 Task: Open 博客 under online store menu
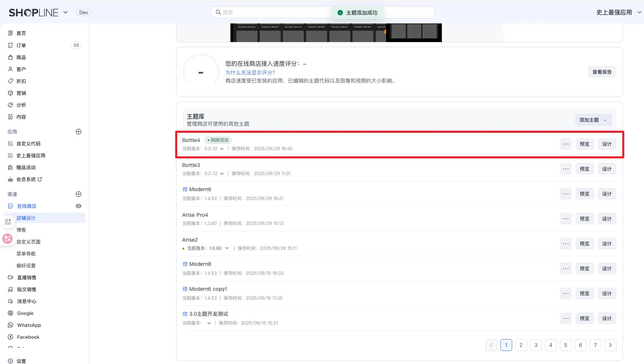point(21,230)
